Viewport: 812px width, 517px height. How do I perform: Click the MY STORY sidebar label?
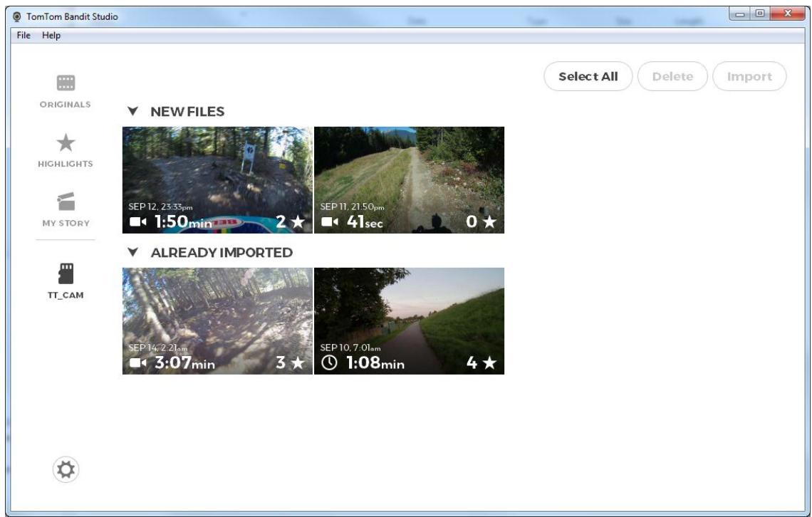66,223
